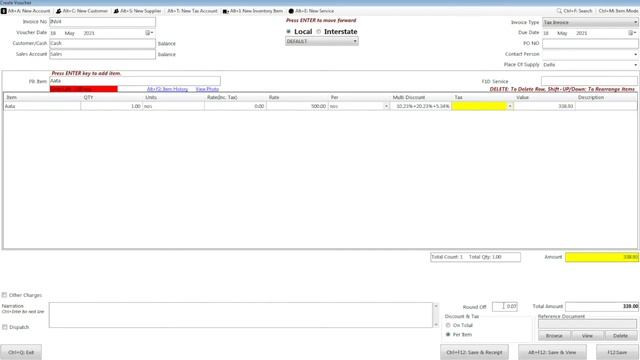The height and width of the screenshot is (360, 640).
Task: Expand Place Of Supply dropdown
Action: 635,65
